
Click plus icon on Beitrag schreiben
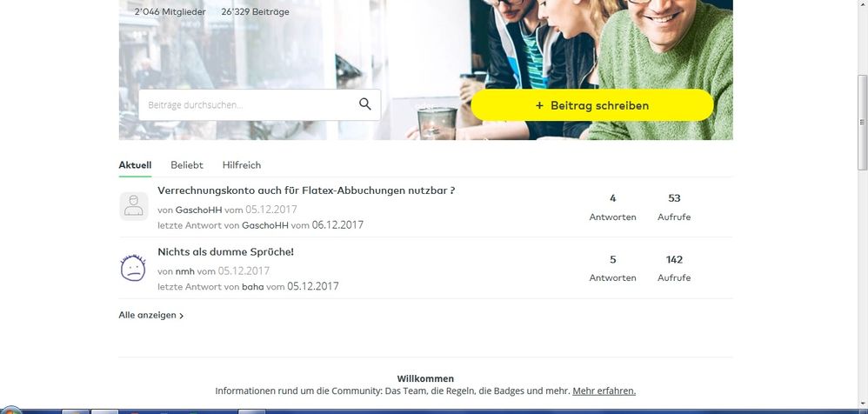pyautogui.click(x=539, y=105)
